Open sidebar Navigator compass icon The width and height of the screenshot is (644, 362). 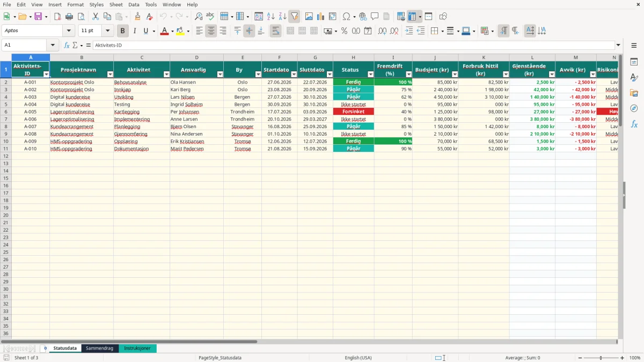[x=634, y=108]
